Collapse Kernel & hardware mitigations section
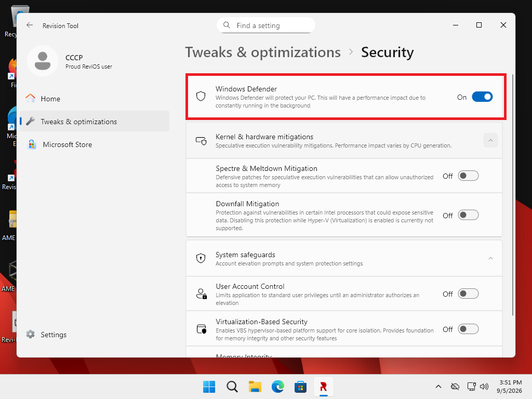 [x=490, y=140]
